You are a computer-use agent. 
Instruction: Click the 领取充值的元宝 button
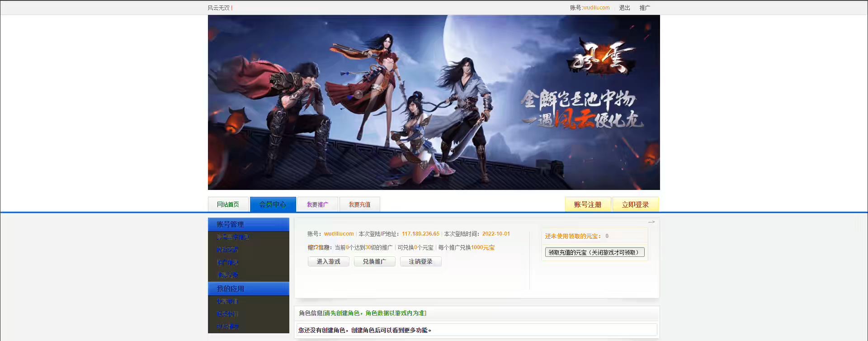594,252
